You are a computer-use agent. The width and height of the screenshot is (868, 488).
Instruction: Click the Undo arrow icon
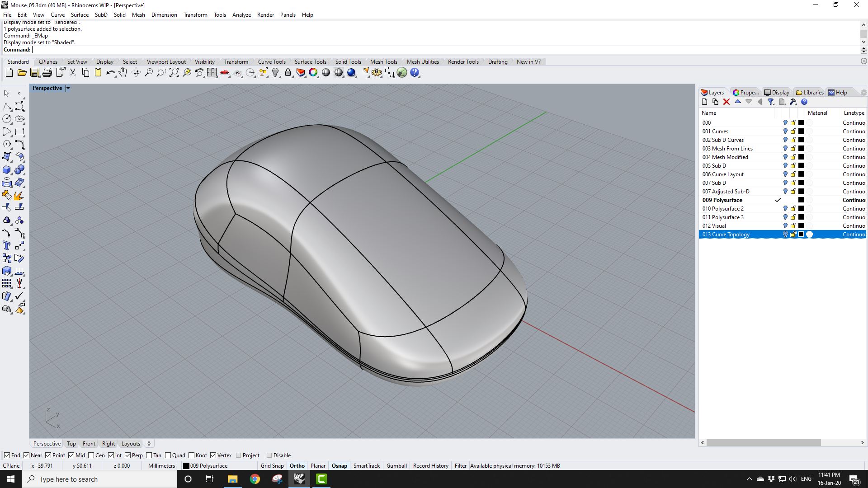(111, 73)
